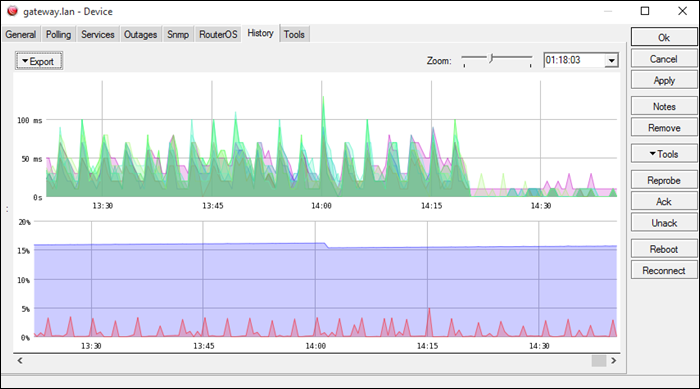Open the Tools tab
Screen dimensions: 700x389
(294, 34)
